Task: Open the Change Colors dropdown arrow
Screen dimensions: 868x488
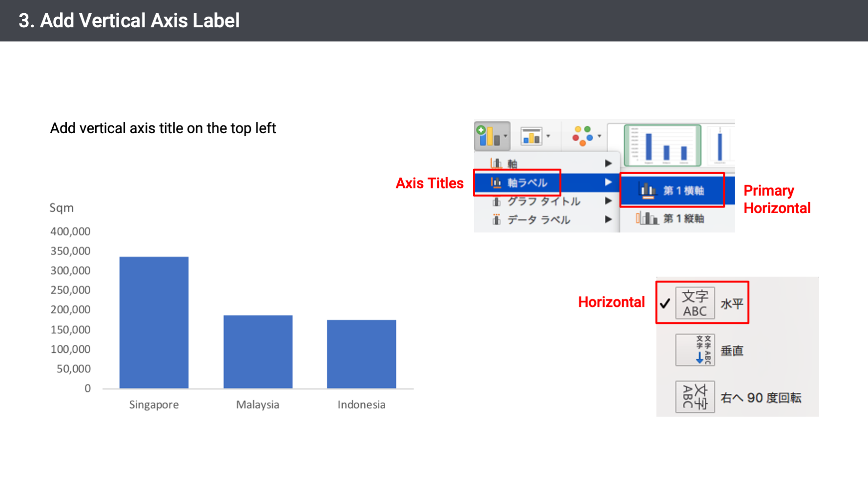Action: [599, 136]
